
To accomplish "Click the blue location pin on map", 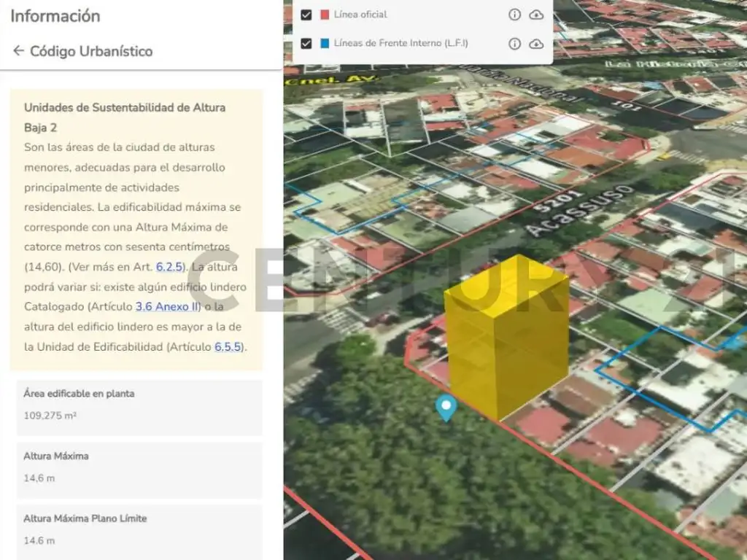I will coord(446,407).
